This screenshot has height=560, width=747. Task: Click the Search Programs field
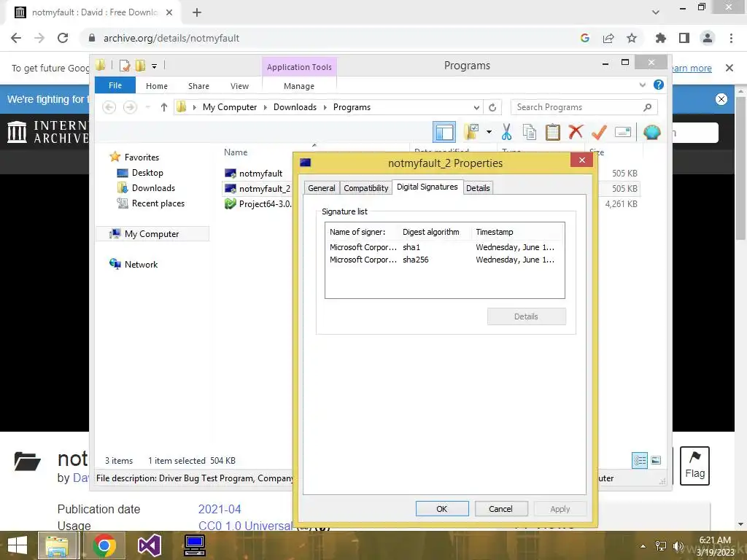(584, 107)
